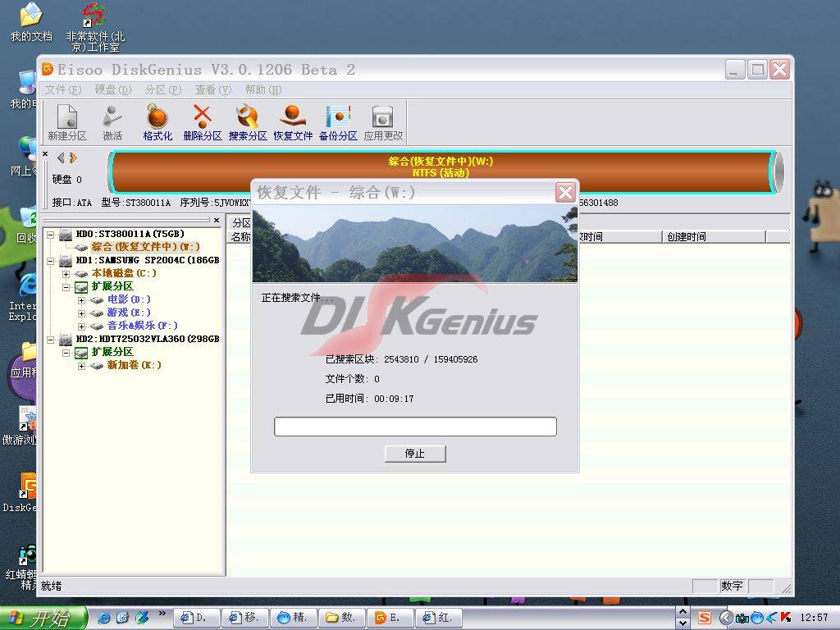Image resolution: width=840 pixels, height=630 pixels.
Task: Expand the 电影(D:) tree node
Action: [81, 300]
